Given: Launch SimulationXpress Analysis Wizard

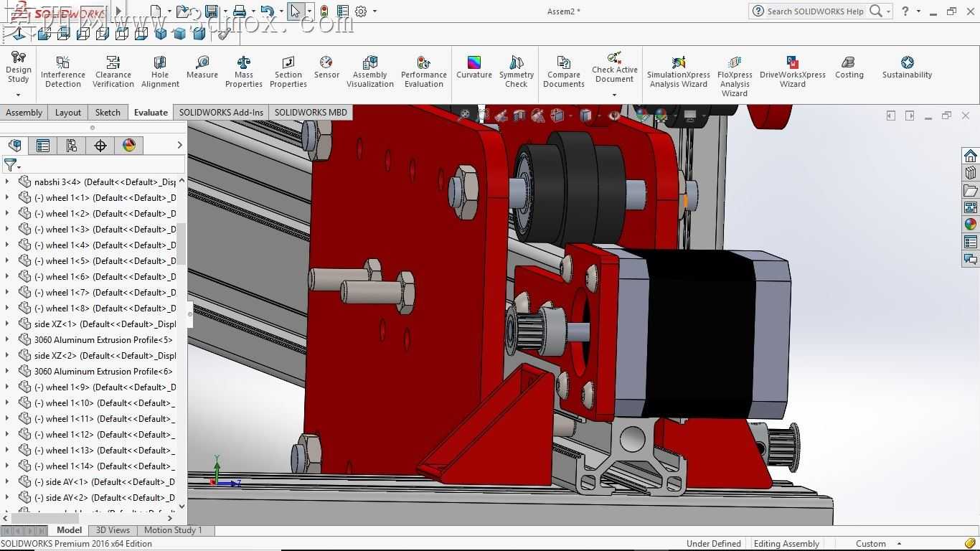Looking at the screenshot, I should click(679, 72).
